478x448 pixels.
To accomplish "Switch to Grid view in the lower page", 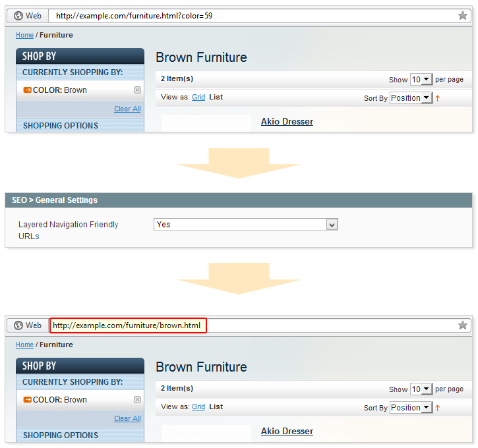I will tap(198, 406).
